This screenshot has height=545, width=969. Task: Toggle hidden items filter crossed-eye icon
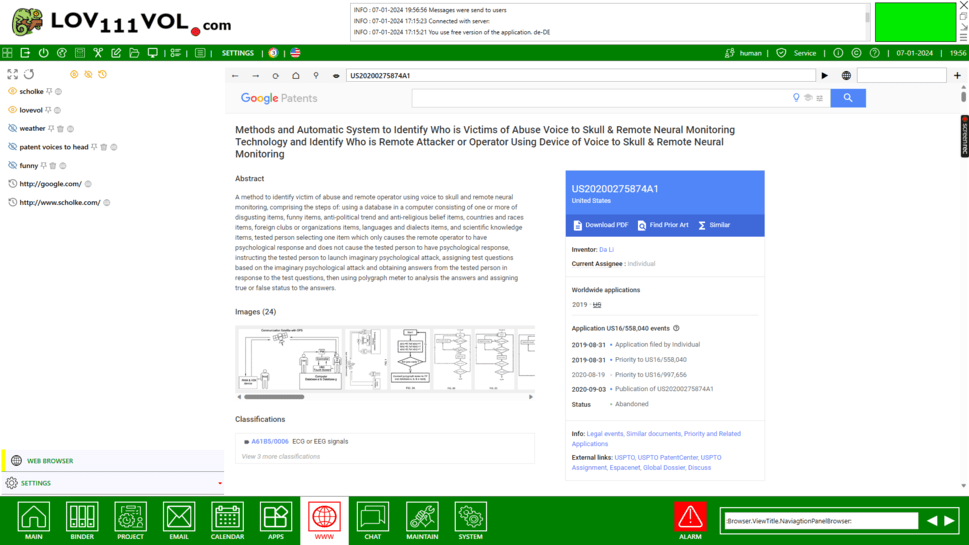pos(88,74)
